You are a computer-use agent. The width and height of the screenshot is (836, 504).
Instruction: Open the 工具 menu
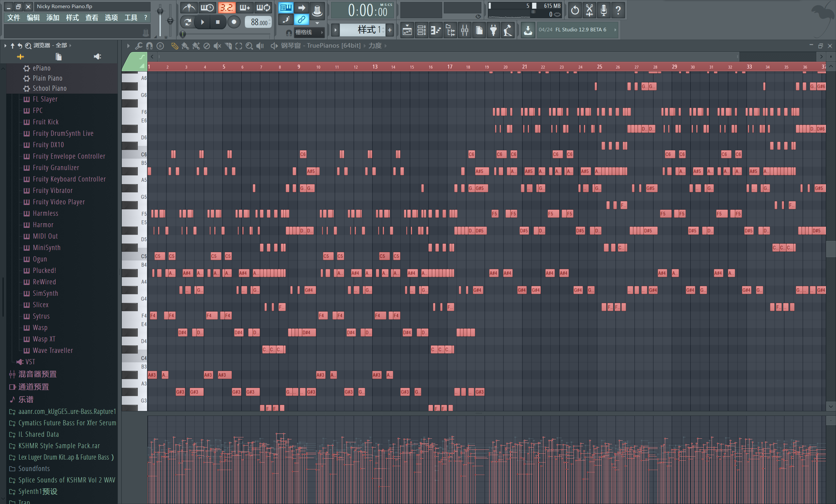[x=131, y=18]
